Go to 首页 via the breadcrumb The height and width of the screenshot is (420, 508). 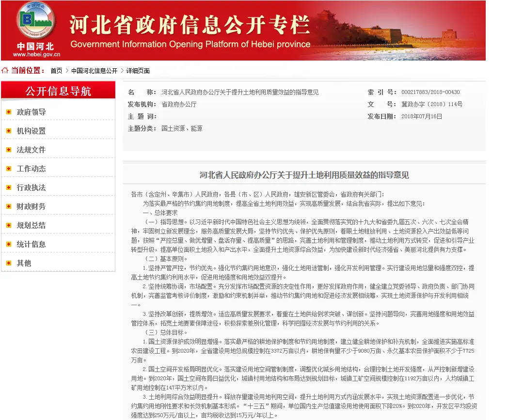click(56, 71)
